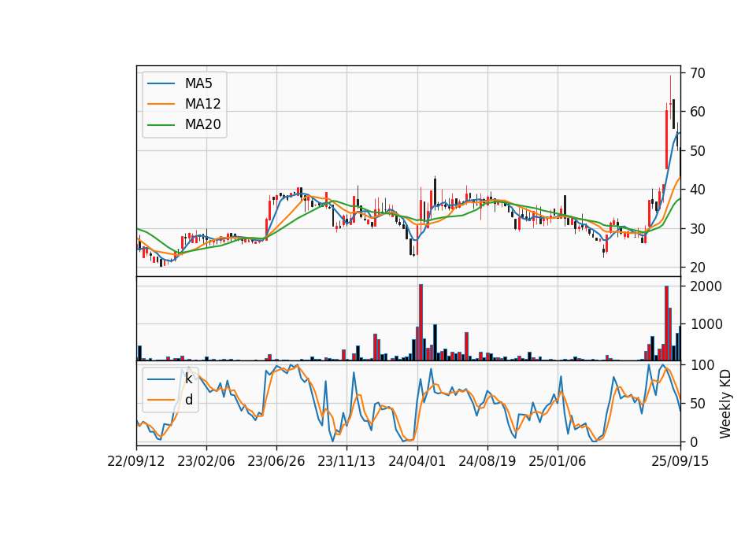Click the 24/04/01 date tick label
The height and width of the screenshot is (543, 756).
417,461
